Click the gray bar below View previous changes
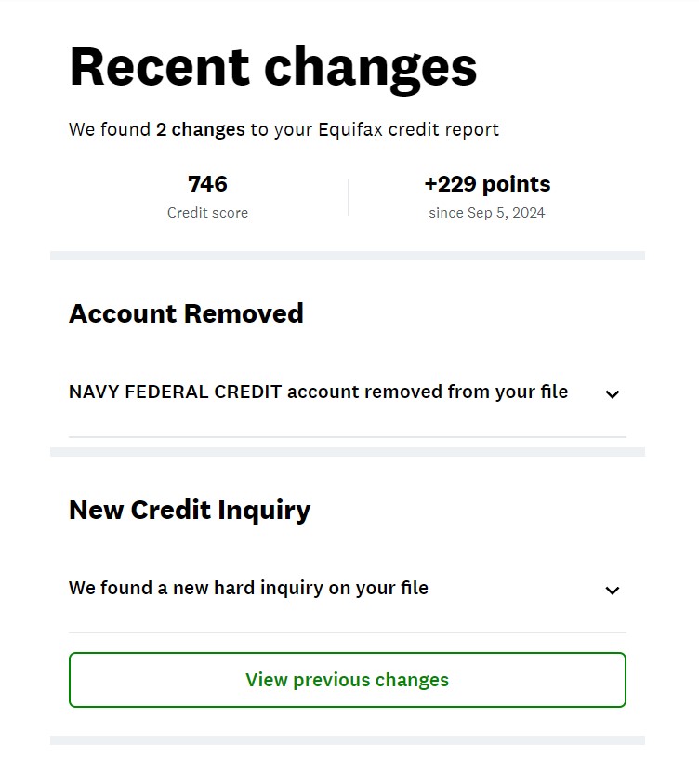The width and height of the screenshot is (699, 784). [x=347, y=740]
